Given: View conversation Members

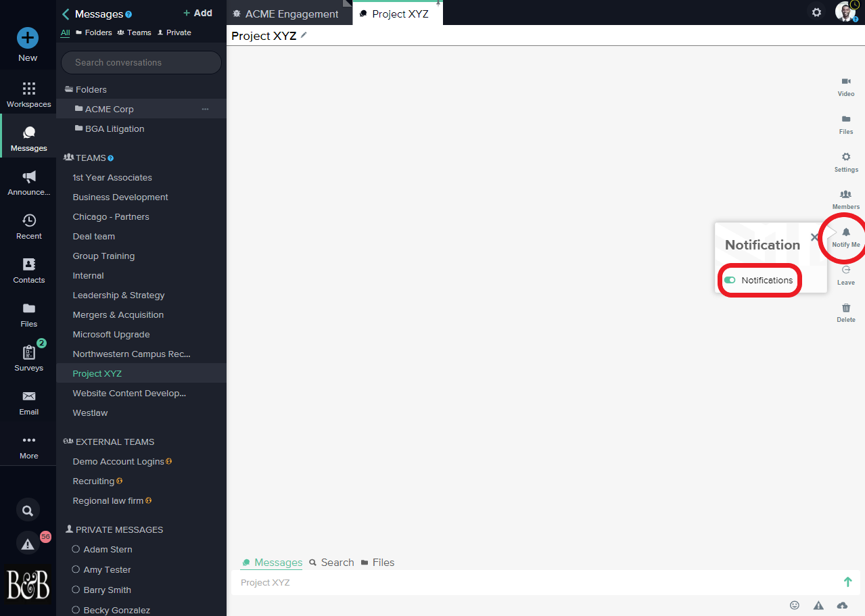Looking at the screenshot, I should click(x=846, y=200).
